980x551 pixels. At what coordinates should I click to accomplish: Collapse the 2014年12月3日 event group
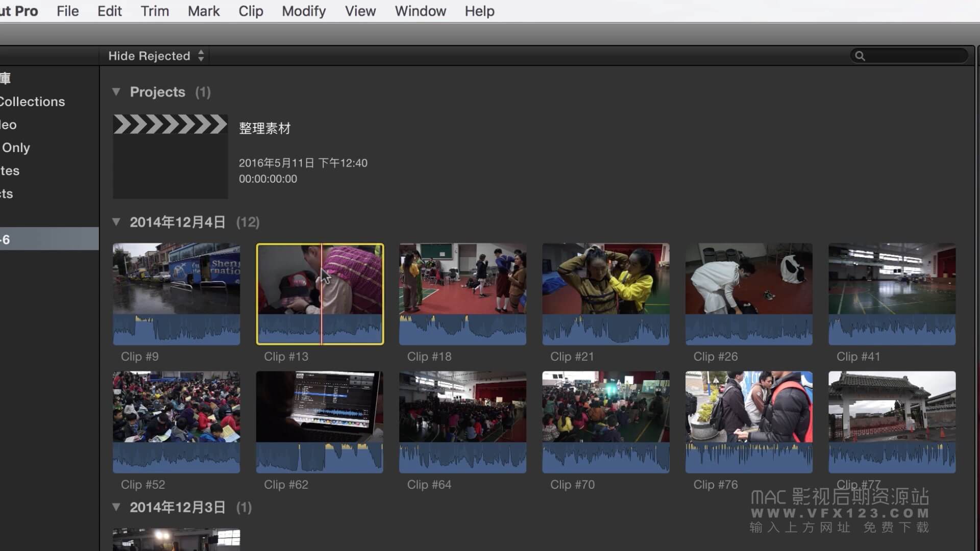point(116,507)
